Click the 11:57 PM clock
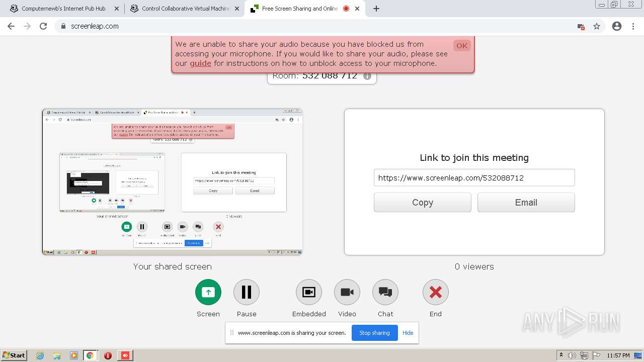Viewport: 644px width, 362px height. pos(618,355)
